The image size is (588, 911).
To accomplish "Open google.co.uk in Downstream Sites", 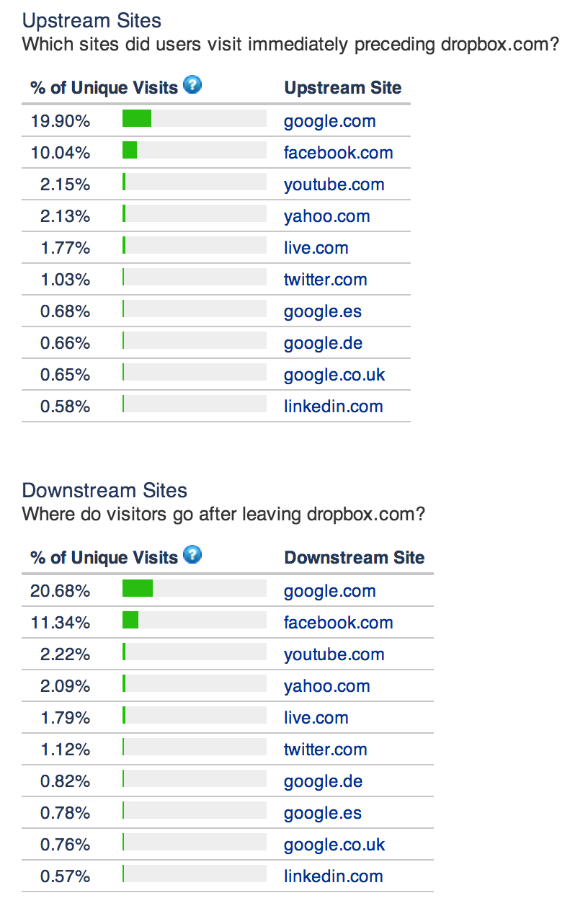I will pos(334,845).
